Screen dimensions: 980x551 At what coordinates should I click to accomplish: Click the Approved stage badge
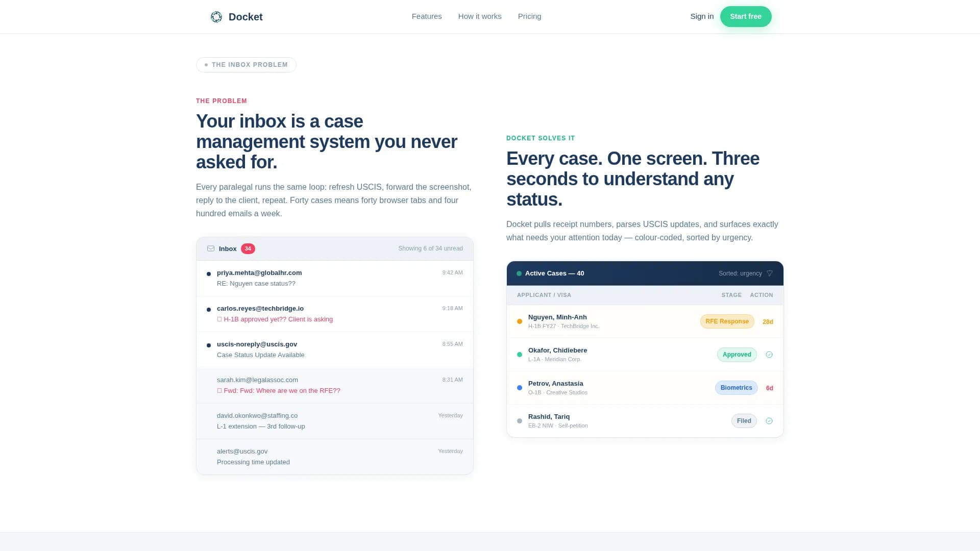point(737,355)
